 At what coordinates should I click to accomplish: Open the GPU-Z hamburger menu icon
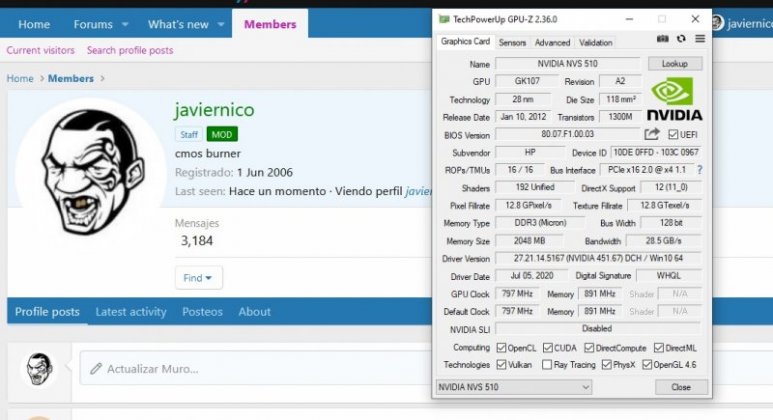700,39
